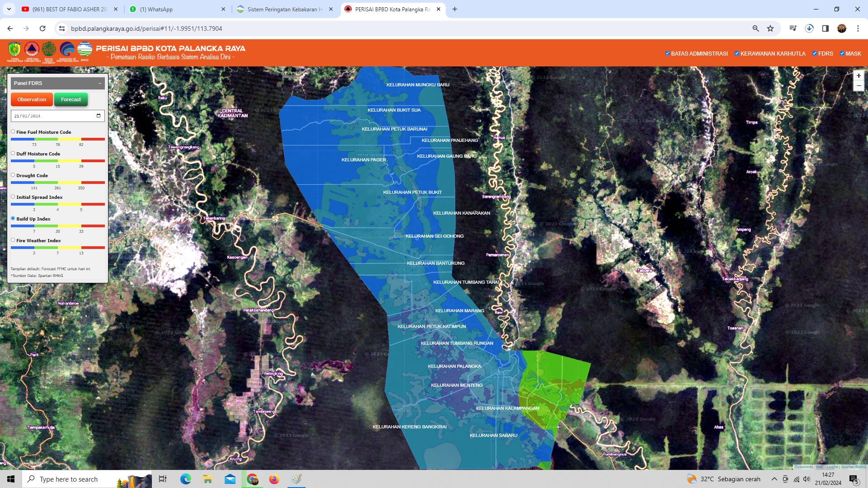
Task: Open the Windows Start menu
Action: coord(11,479)
